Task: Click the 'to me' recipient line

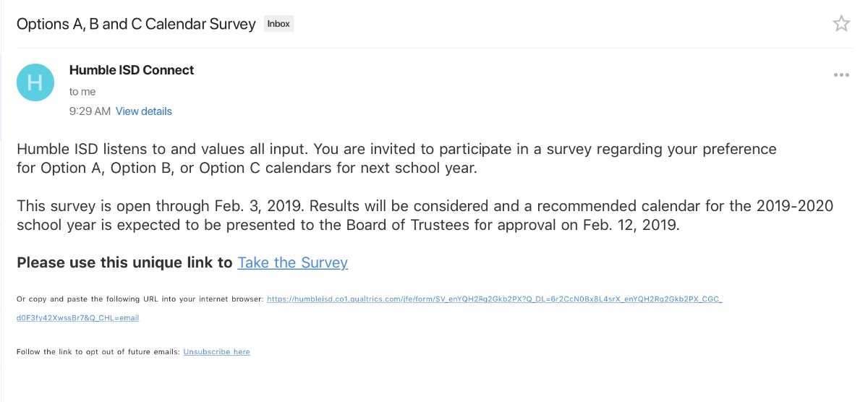Action: tap(82, 92)
